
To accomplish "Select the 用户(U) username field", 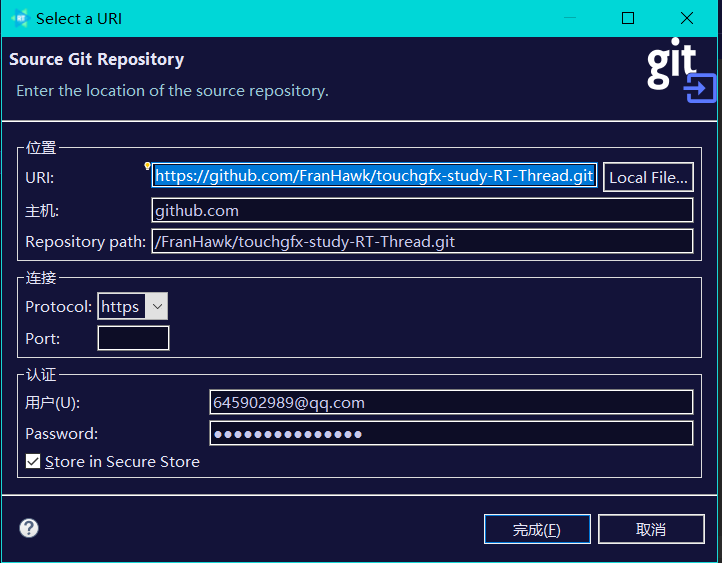I will coord(451,403).
